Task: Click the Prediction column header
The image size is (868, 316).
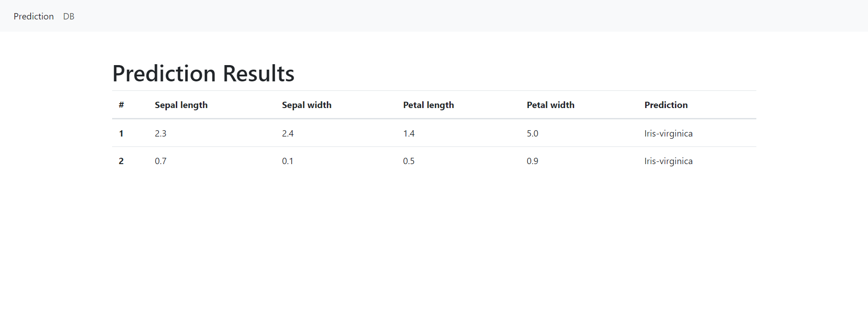Action: point(666,104)
